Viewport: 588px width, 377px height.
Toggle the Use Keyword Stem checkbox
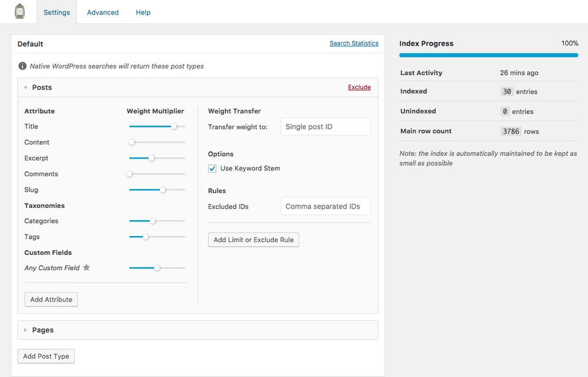212,169
